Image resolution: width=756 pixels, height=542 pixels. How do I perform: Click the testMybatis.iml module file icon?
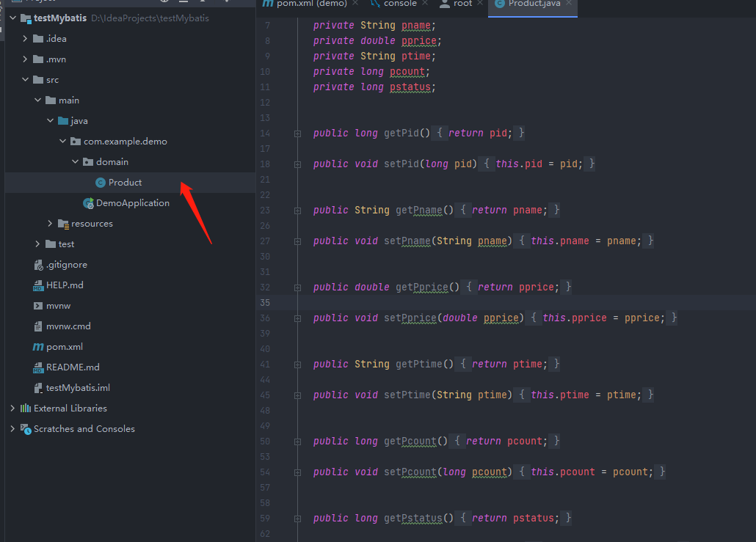[38, 388]
